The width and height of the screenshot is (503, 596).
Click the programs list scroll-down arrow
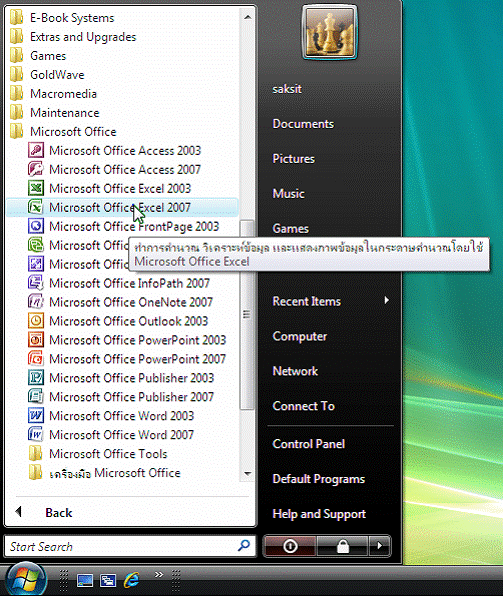coord(248,474)
